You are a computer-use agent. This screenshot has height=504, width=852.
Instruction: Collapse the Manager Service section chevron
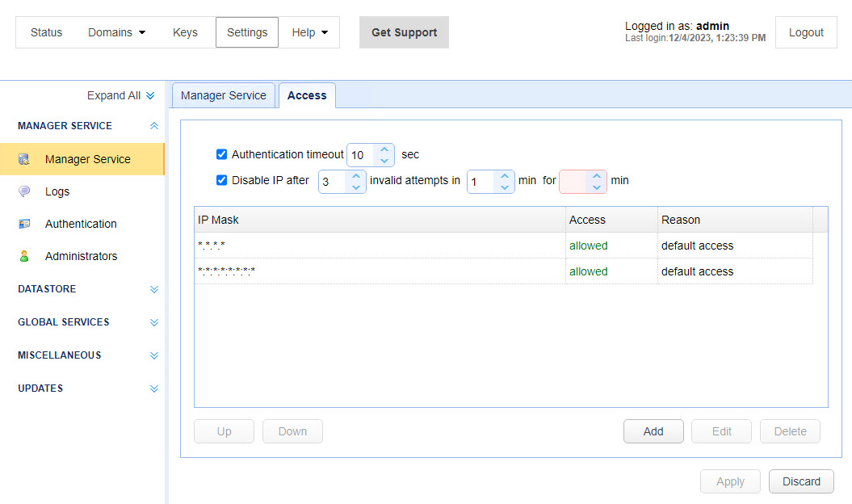pos(154,126)
